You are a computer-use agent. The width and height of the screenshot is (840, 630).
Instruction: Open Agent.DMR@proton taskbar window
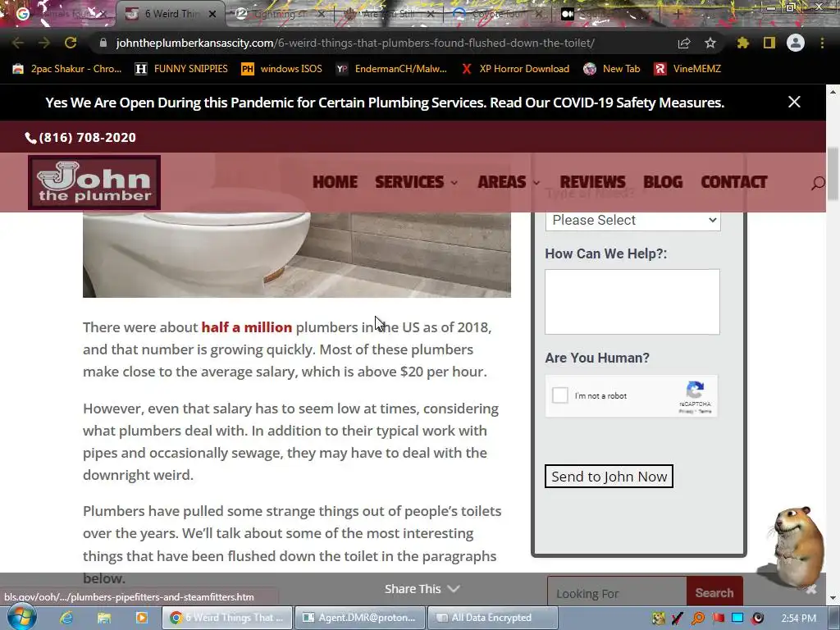tap(360, 618)
